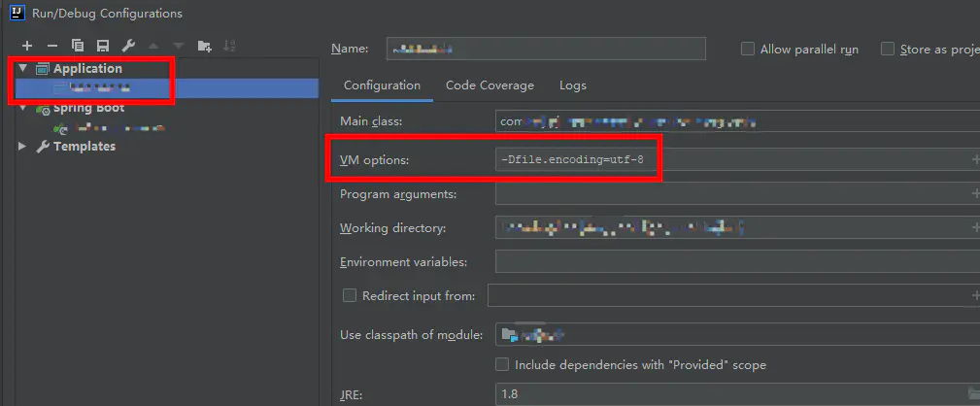
Task: Enable the Allow parallel run checkbox
Action: (748, 49)
